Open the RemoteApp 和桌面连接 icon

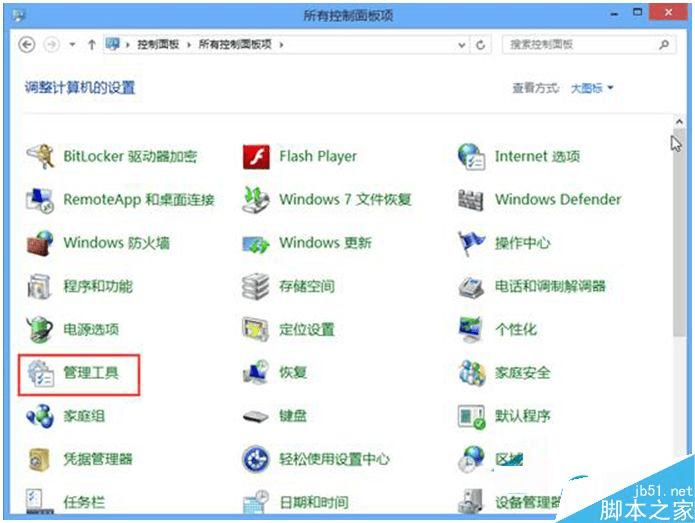[40, 199]
